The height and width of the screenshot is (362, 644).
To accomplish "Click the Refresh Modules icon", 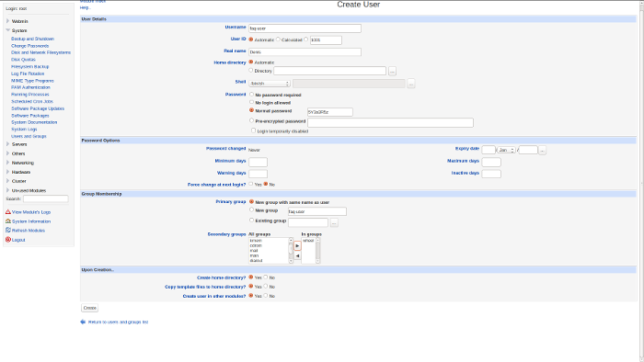I will [7, 231].
